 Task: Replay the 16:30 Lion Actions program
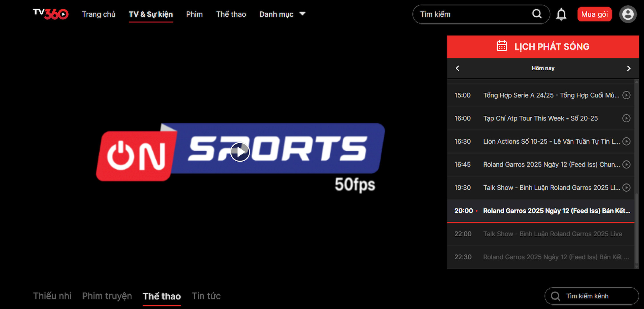(x=626, y=141)
